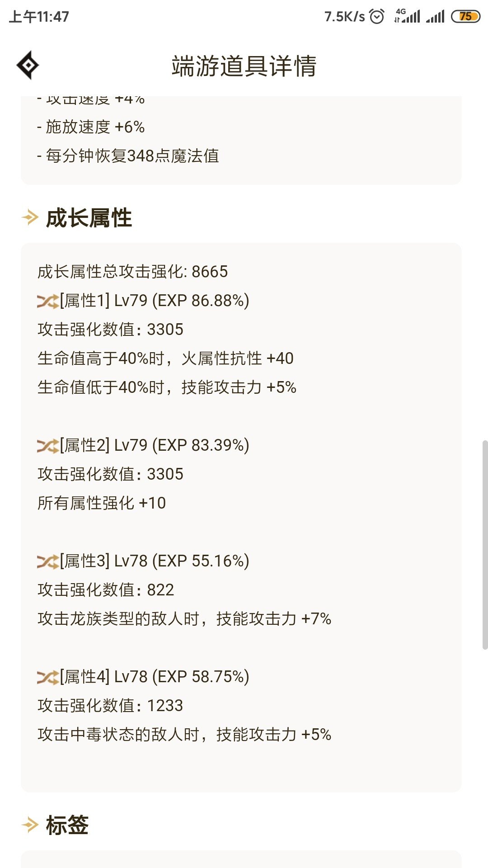Click shuffle icon beside 属性2

(x=48, y=446)
